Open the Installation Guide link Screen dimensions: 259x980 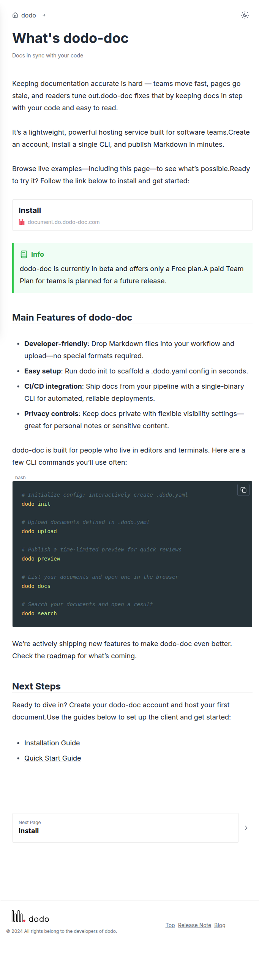pyautogui.click(x=52, y=743)
